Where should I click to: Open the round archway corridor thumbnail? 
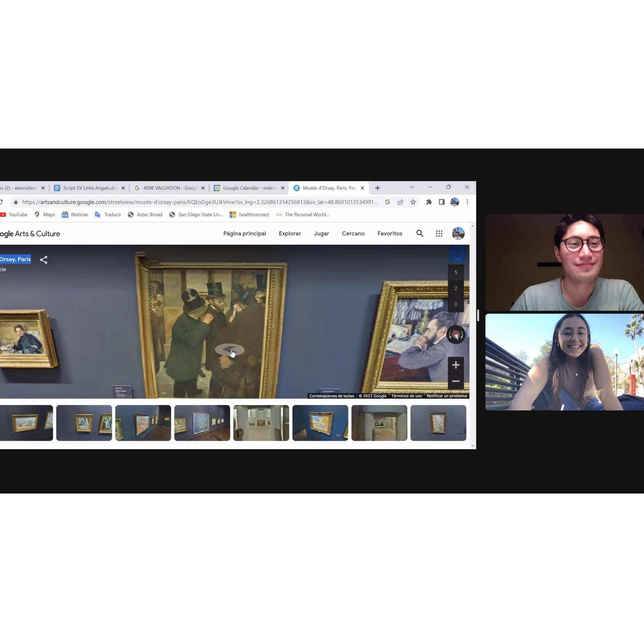coord(379,423)
